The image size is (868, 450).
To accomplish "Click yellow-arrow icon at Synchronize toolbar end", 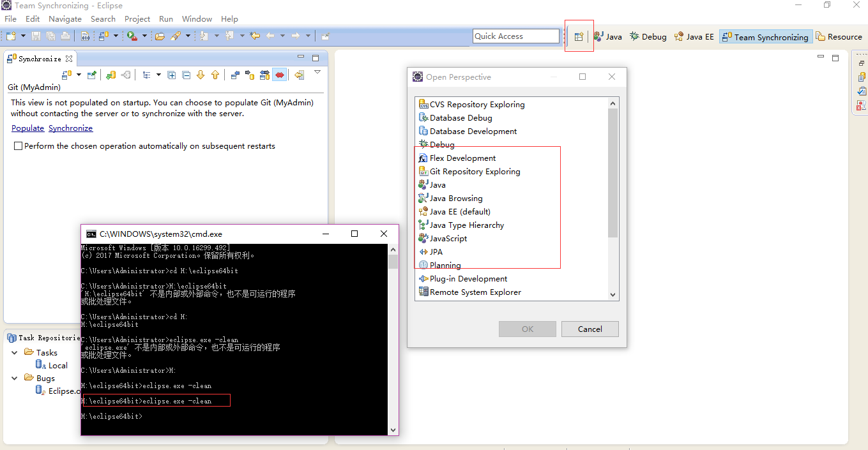I will (299, 75).
